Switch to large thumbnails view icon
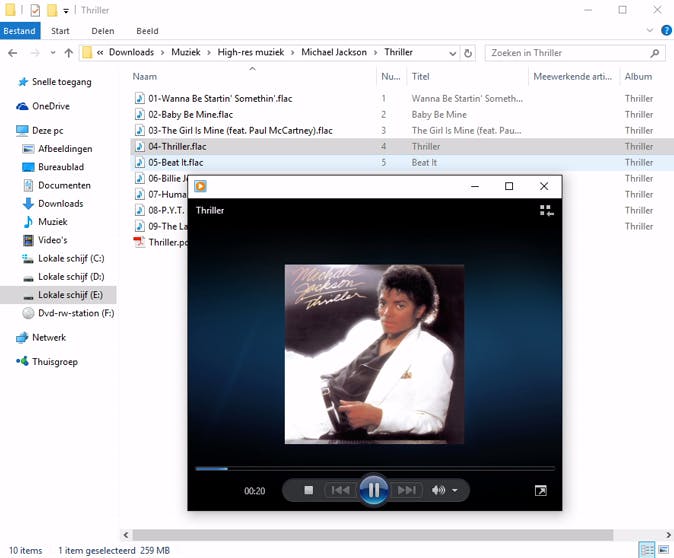674x558 pixels. 663,549
